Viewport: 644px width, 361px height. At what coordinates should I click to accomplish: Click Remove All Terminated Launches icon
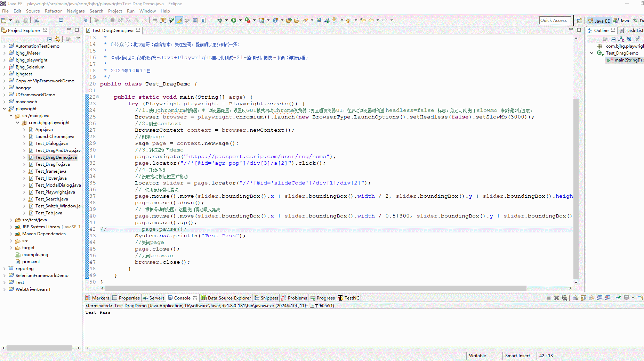pyautogui.click(x=564, y=298)
